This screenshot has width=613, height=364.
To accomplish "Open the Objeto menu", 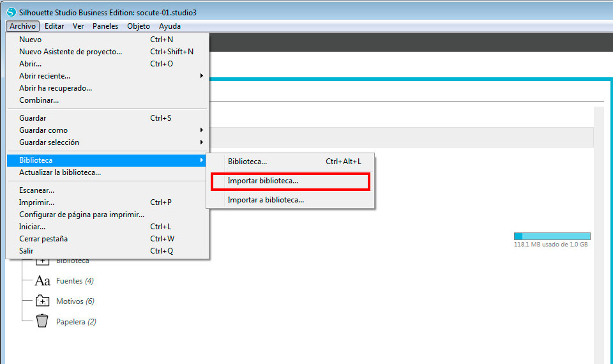I will tap(139, 26).
